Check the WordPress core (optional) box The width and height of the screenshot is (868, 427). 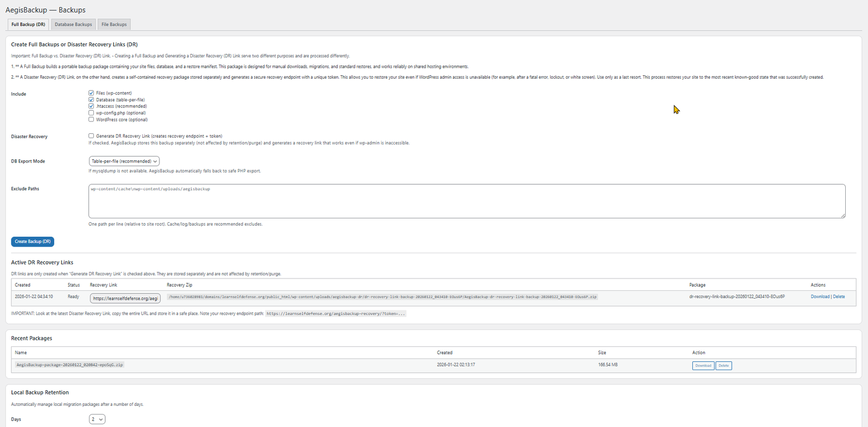pos(91,119)
